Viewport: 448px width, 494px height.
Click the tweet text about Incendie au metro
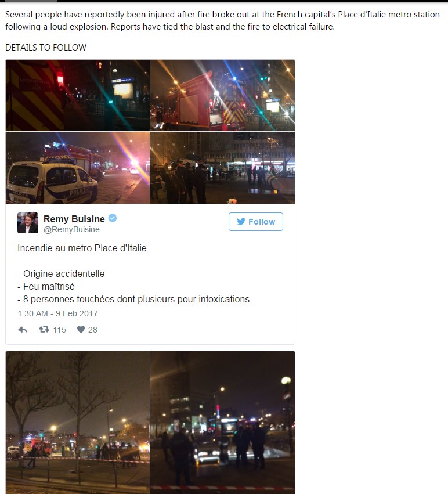(x=82, y=248)
